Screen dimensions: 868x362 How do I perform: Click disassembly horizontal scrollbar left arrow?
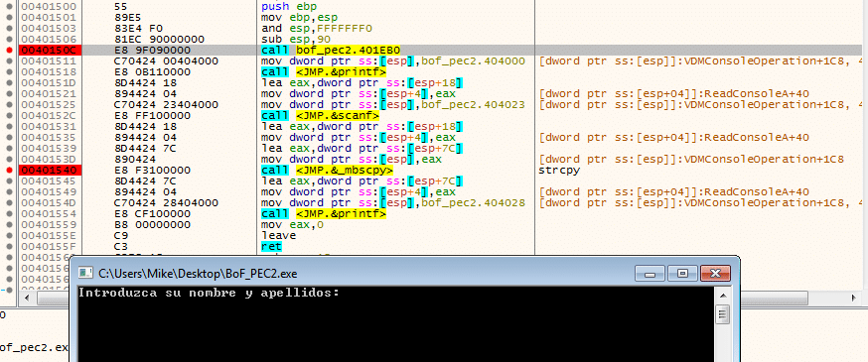click(25, 298)
